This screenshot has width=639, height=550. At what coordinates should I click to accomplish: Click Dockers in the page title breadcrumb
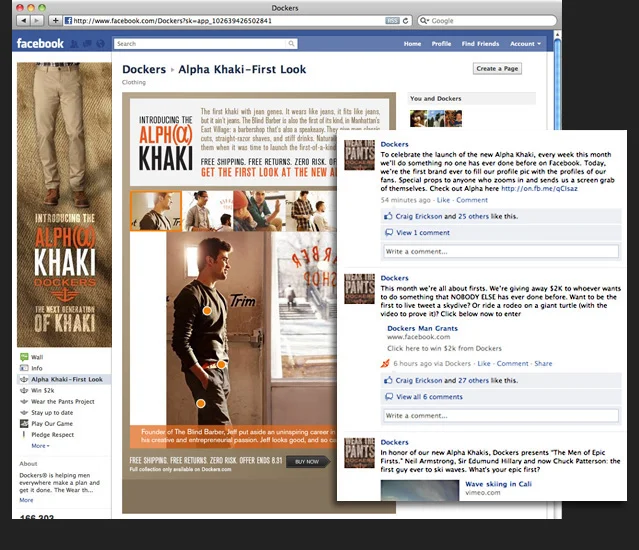(144, 69)
